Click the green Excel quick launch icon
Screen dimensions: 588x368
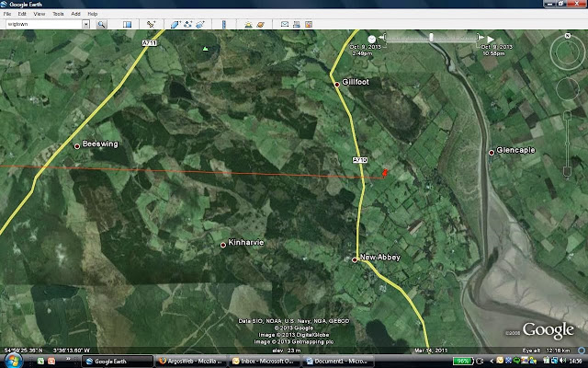point(40,362)
